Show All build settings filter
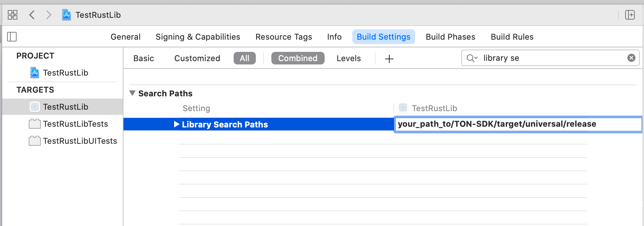 pyautogui.click(x=244, y=58)
